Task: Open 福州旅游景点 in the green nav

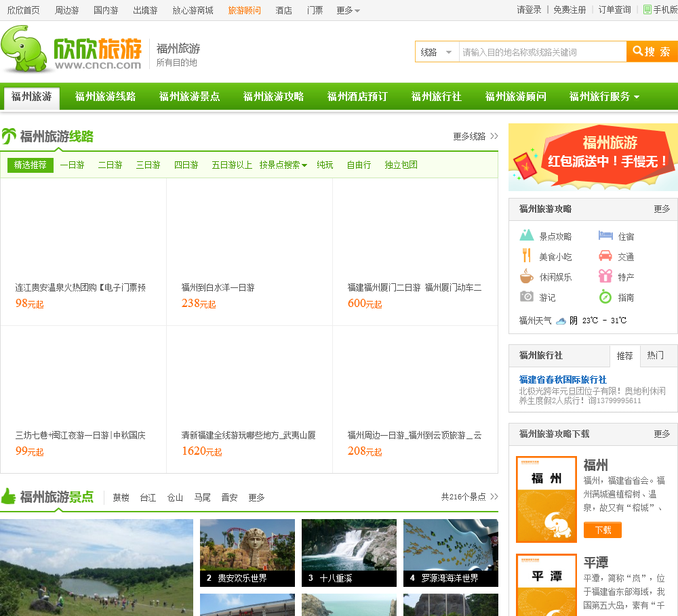Action: click(x=189, y=96)
